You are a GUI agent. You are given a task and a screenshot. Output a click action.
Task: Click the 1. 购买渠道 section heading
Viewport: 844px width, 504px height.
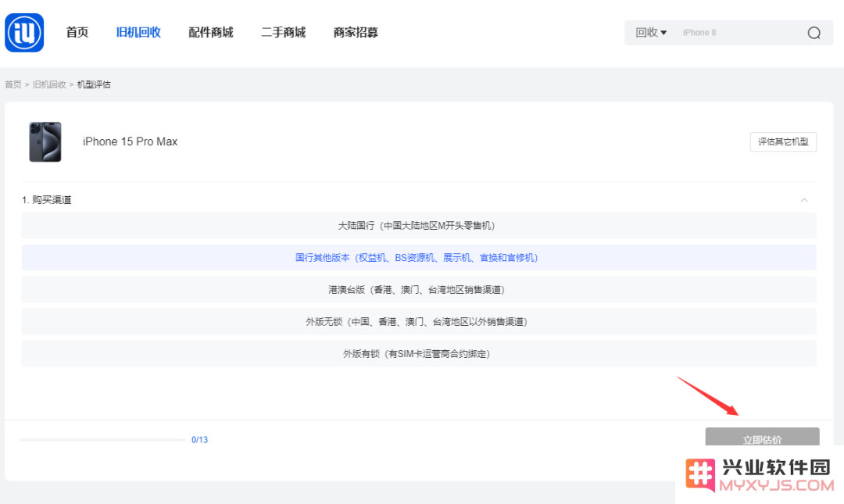click(46, 200)
